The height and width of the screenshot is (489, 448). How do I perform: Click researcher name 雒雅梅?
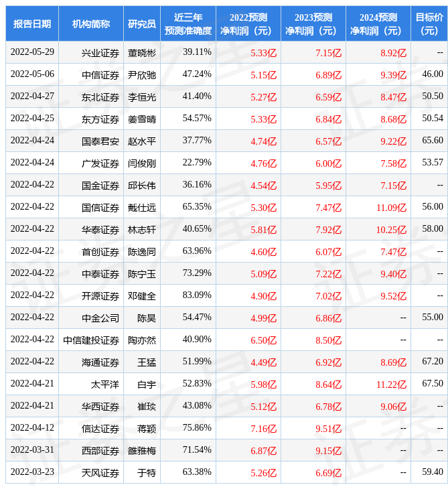(142, 451)
